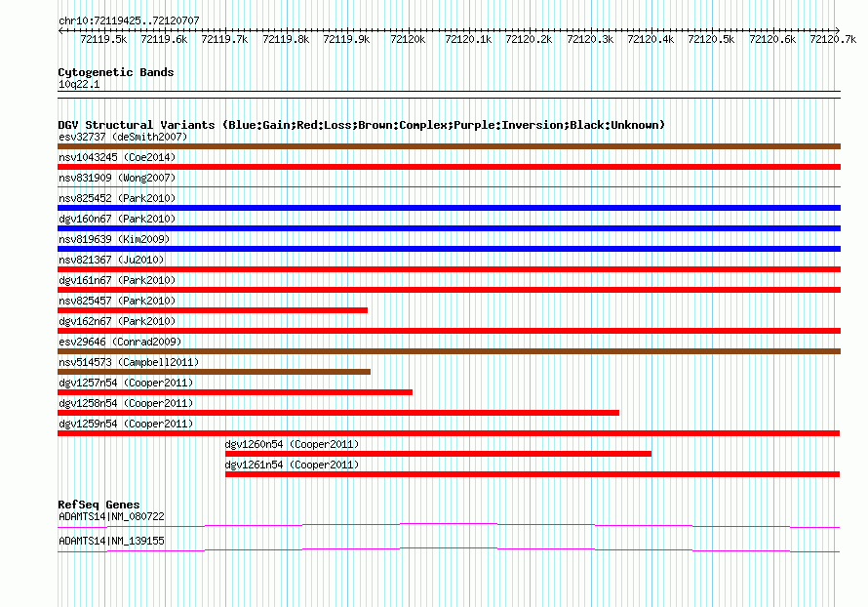Select nsv514573 (Campbell2011) label

tap(129, 362)
